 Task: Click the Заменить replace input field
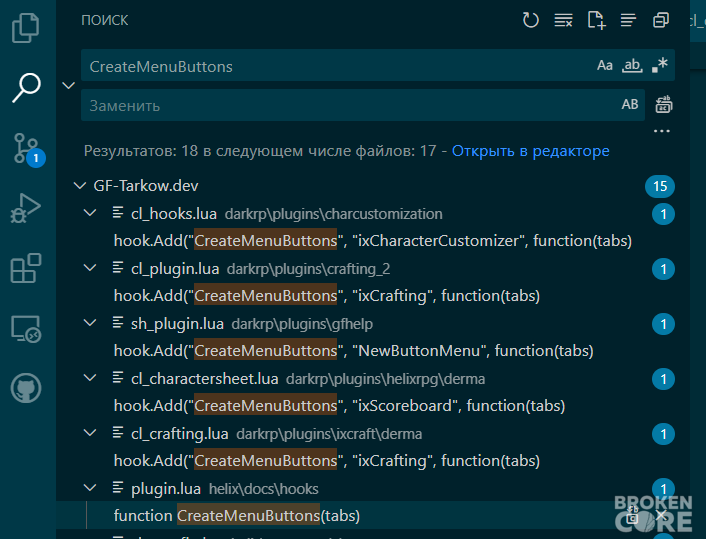(351, 105)
